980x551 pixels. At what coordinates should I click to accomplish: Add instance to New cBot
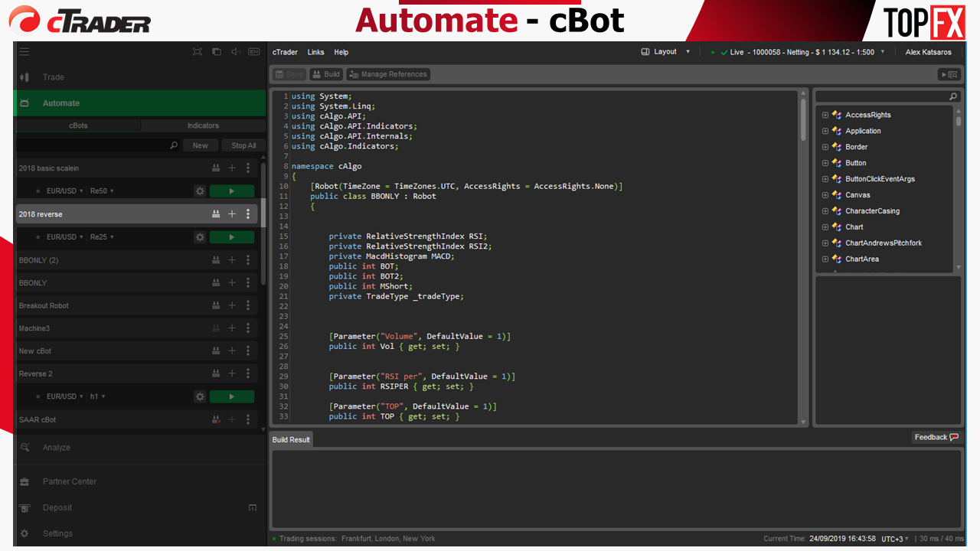(232, 351)
